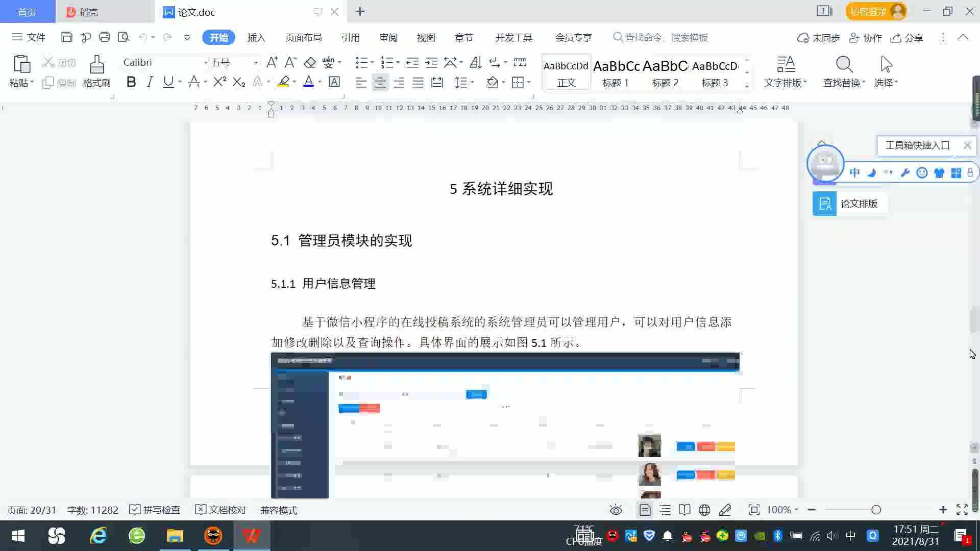The width and height of the screenshot is (980, 551).
Task: Apply bold formatting with the B icon
Action: pyautogui.click(x=131, y=82)
